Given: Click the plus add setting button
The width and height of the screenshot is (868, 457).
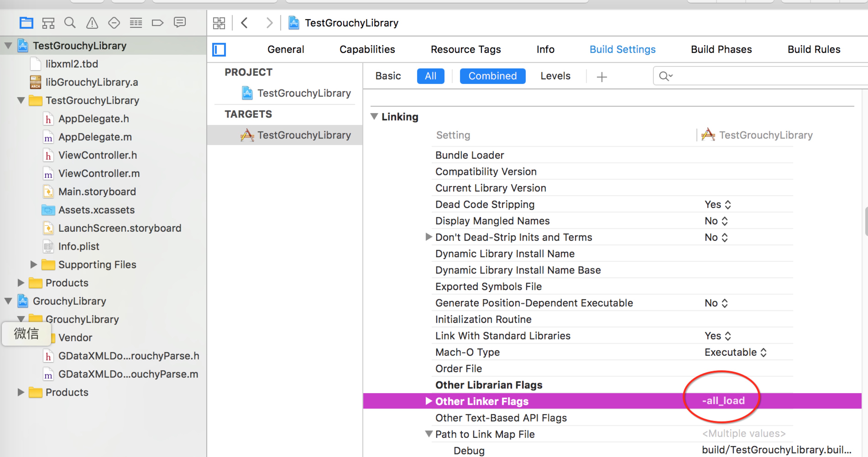Looking at the screenshot, I should (601, 77).
